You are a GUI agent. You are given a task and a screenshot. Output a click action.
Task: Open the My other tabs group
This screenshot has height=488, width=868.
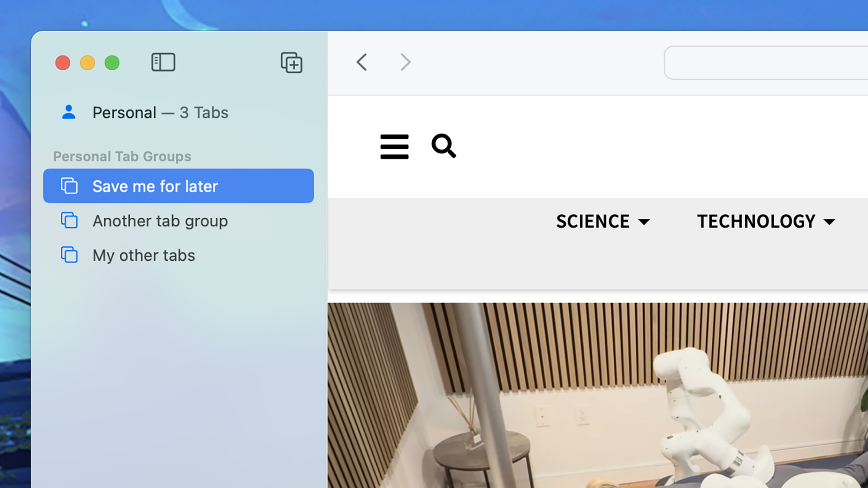(x=143, y=255)
